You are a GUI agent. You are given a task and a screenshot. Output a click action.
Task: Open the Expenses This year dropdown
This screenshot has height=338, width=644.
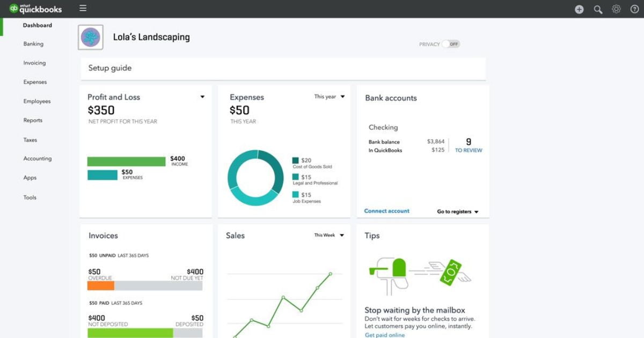click(x=330, y=97)
